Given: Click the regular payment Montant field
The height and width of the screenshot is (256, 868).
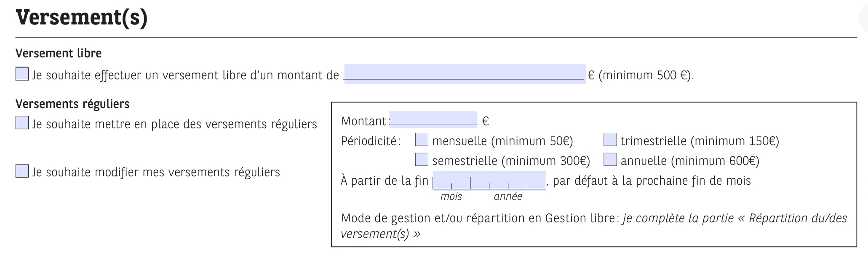Looking at the screenshot, I should point(433,119).
